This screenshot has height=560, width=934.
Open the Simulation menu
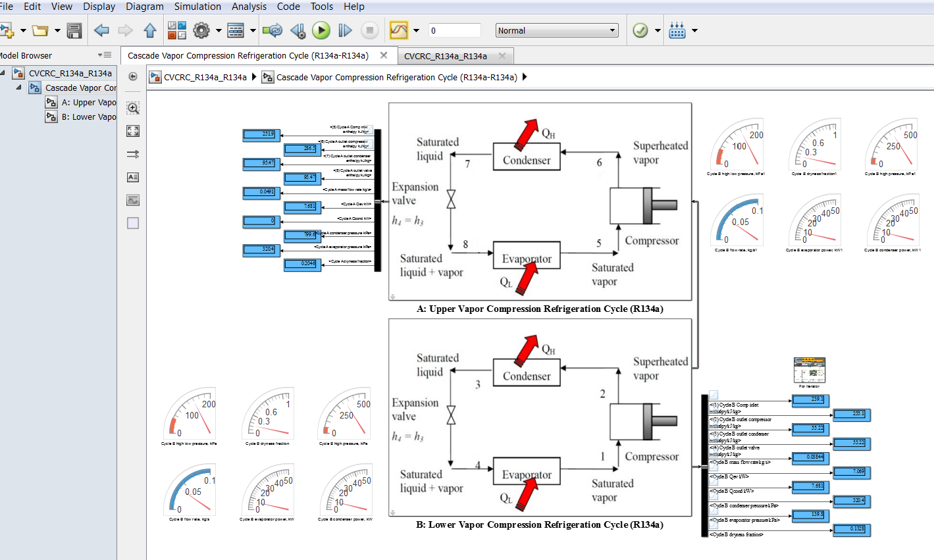(x=197, y=7)
